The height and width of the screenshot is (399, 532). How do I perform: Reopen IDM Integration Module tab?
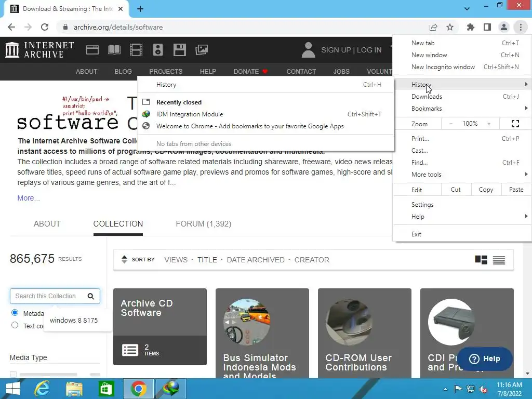click(x=265, y=114)
